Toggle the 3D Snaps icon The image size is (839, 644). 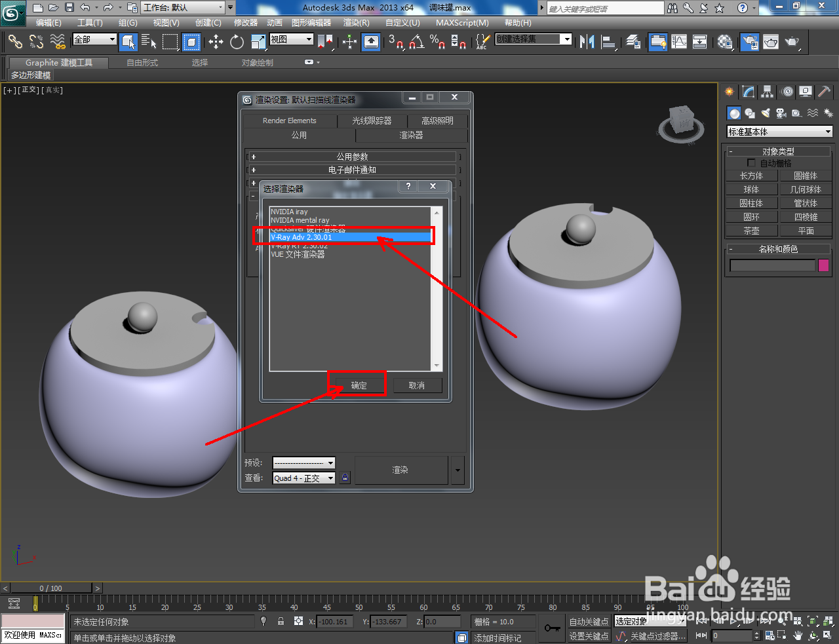(x=395, y=42)
